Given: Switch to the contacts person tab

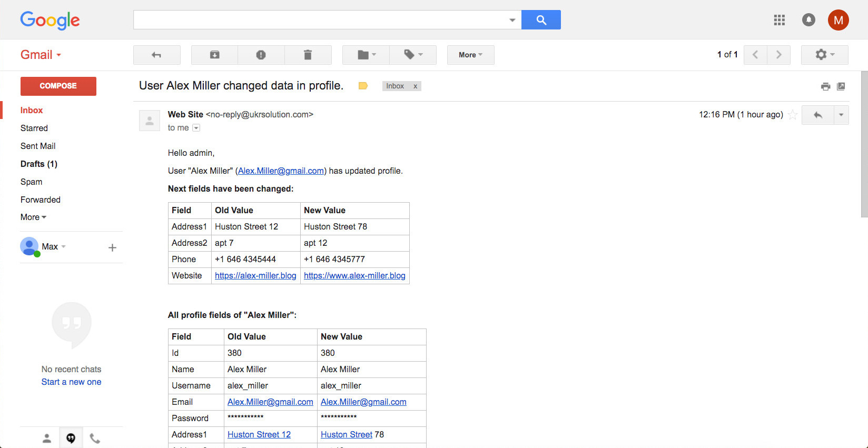Looking at the screenshot, I should [x=47, y=438].
